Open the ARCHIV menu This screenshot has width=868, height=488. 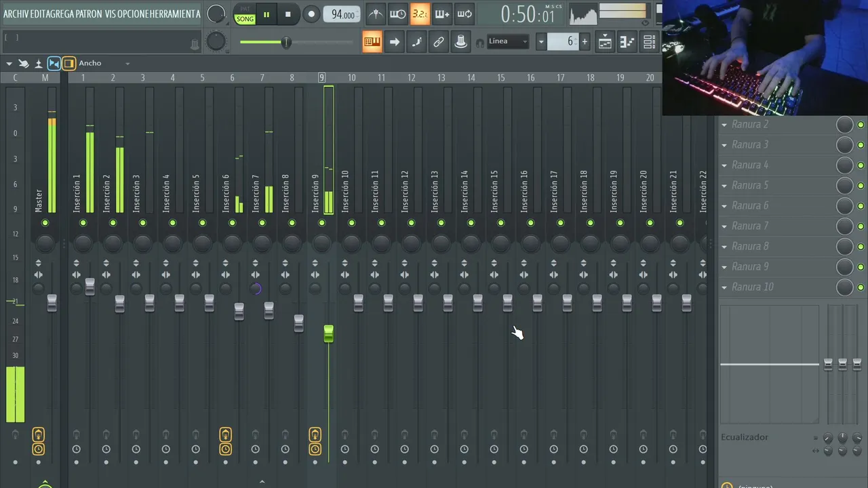tap(16, 14)
